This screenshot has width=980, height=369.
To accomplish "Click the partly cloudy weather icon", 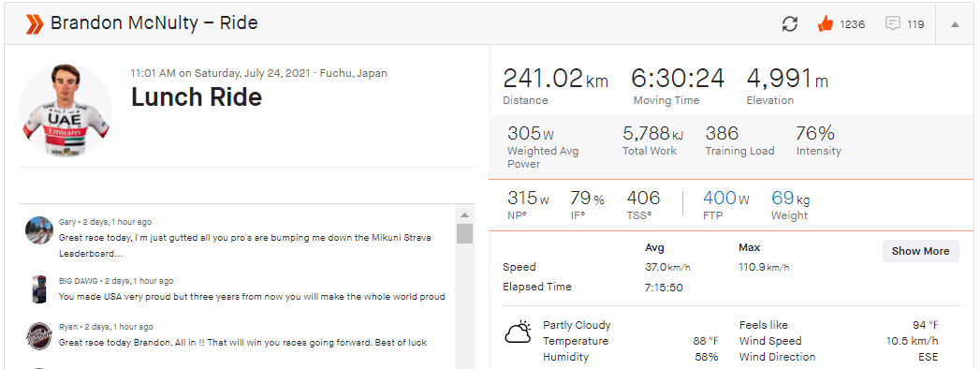I will pos(519,332).
